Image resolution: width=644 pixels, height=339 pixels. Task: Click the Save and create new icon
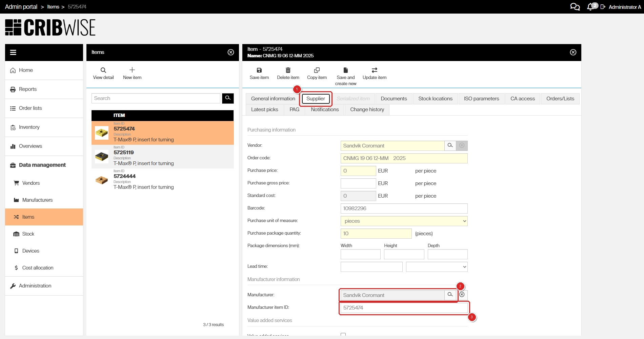[x=346, y=70]
